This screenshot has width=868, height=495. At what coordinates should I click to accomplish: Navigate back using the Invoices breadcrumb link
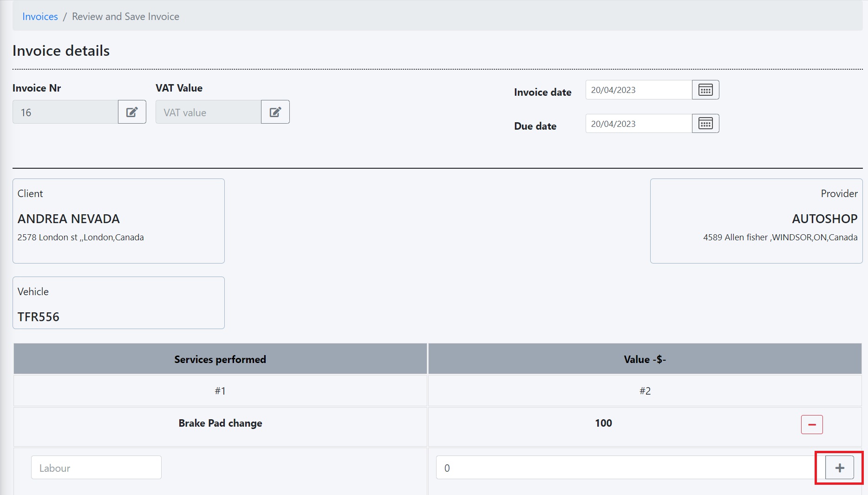click(40, 16)
